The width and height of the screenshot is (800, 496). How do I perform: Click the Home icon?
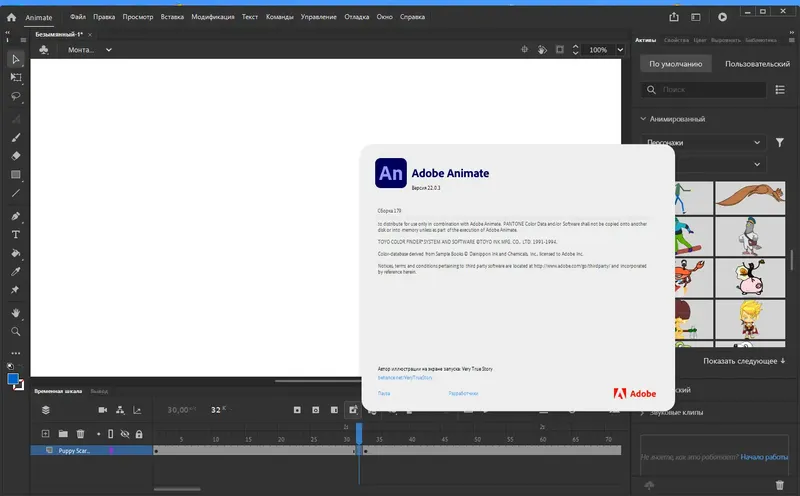(x=11, y=17)
